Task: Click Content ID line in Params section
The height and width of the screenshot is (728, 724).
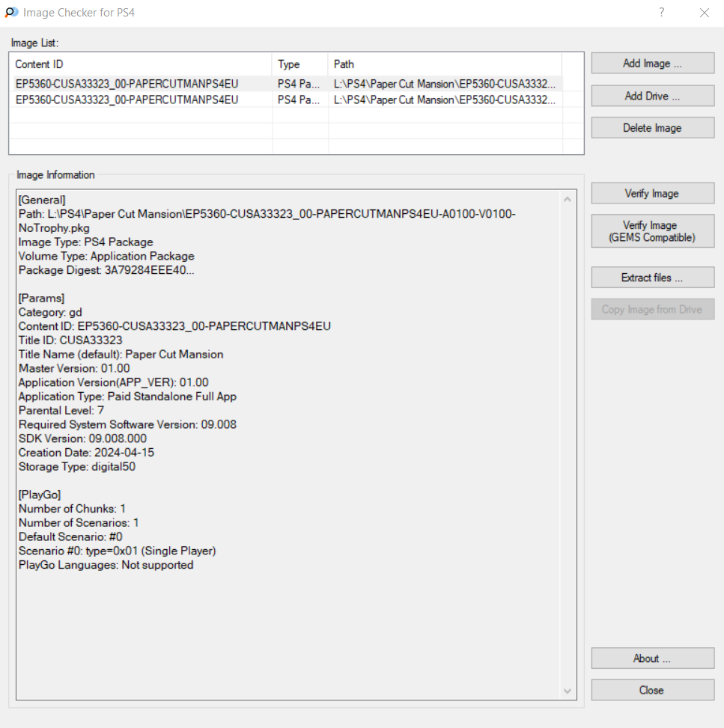Action: 174,326
